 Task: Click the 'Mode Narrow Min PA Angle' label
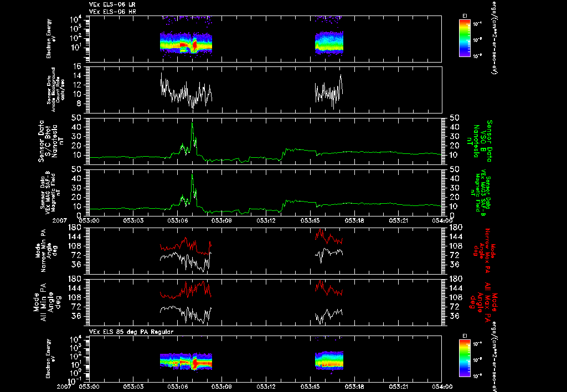click(47, 250)
